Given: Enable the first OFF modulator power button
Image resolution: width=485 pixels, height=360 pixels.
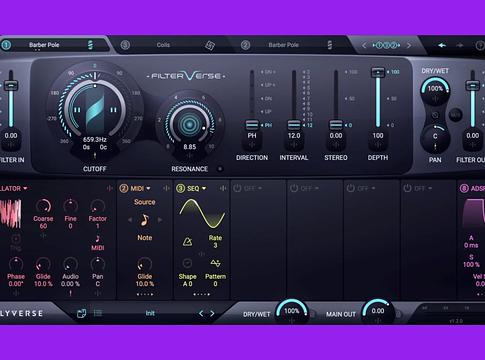Looking at the screenshot, I should point(237,188).
